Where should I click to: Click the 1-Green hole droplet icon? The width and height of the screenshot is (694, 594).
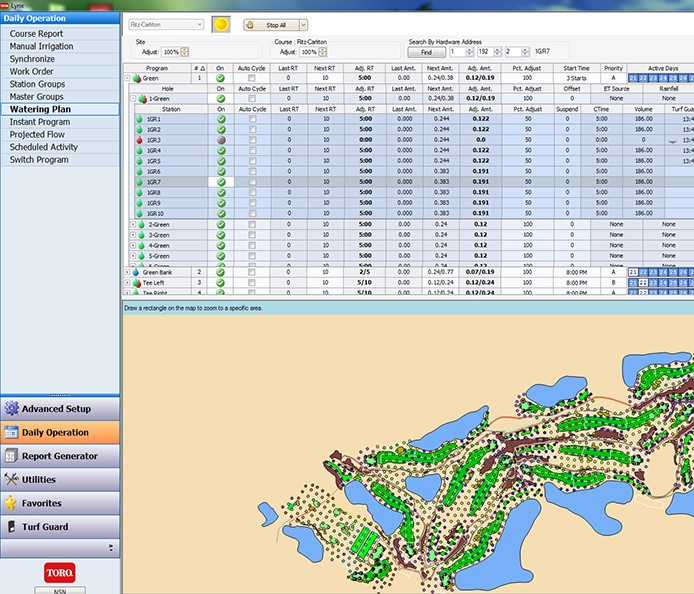142,99
